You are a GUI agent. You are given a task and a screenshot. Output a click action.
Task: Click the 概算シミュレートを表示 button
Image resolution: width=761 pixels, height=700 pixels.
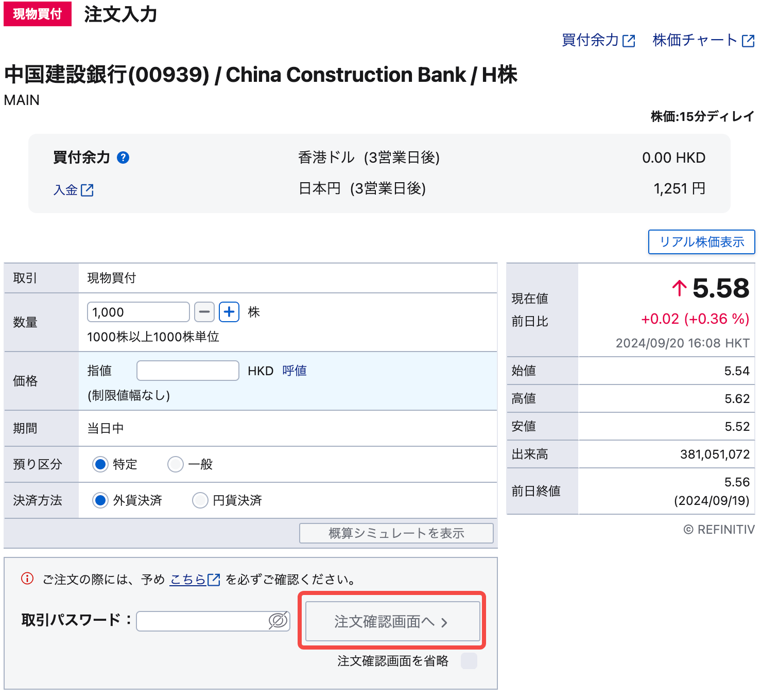[396, 533]
